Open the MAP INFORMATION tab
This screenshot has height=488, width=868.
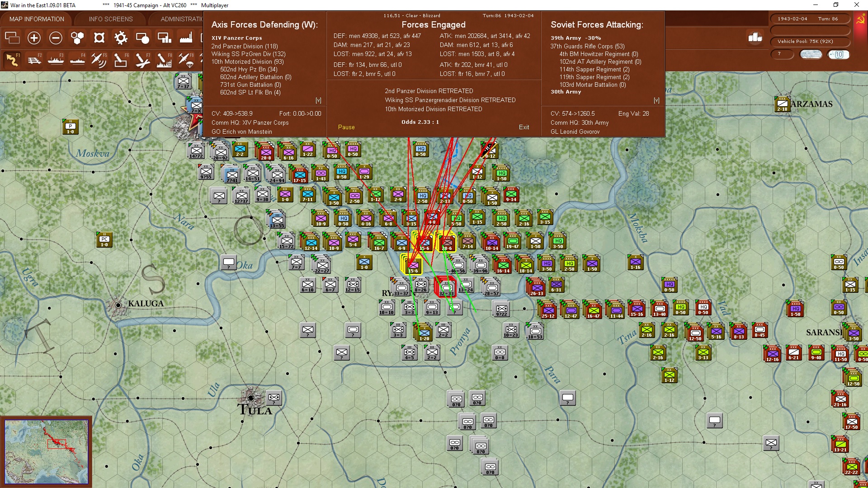click(x=37, y=19)
